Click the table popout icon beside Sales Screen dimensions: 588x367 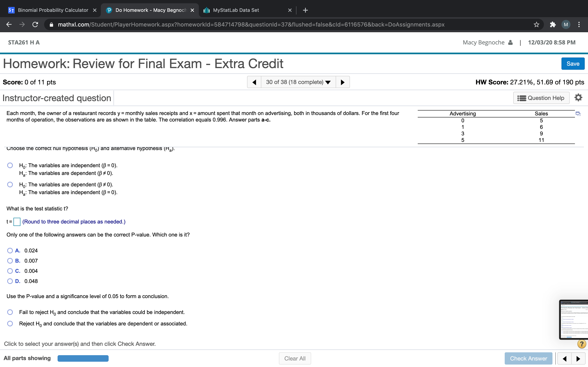(x=578, y=114)
